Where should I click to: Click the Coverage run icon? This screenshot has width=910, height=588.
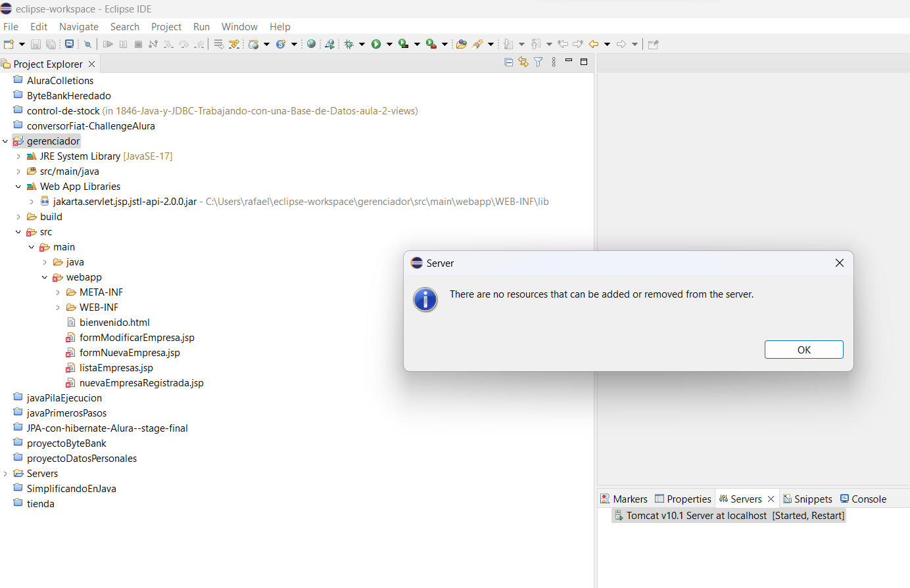[404, 44]
